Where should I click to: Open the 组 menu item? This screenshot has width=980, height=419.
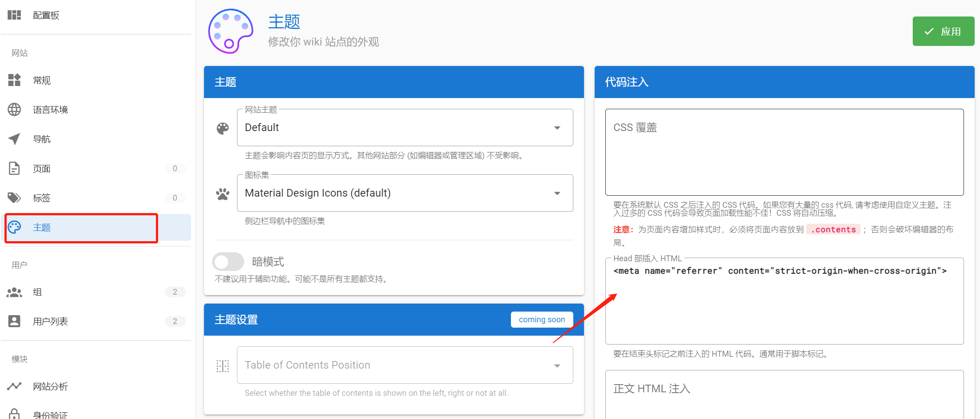(96, 292)
